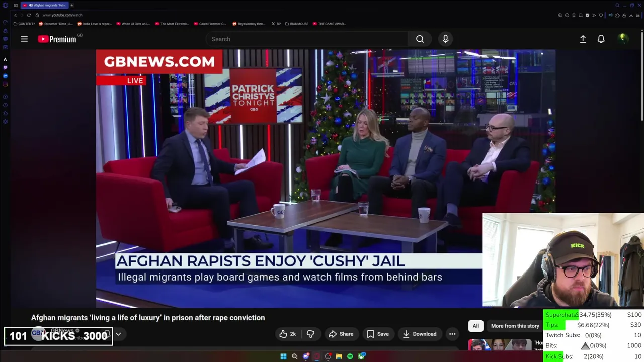Image resolution: width=644 pixels, height=362 pixels.
Task: Open Windows Start button on taskbar
Action: pos(283,356)
